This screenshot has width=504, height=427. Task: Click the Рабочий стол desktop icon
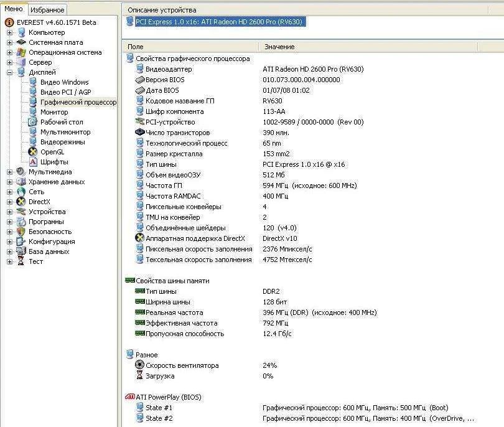click(33, 122)
